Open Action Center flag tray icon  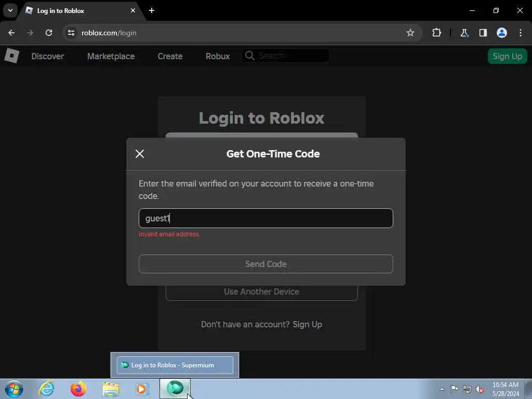coord(454,389)
